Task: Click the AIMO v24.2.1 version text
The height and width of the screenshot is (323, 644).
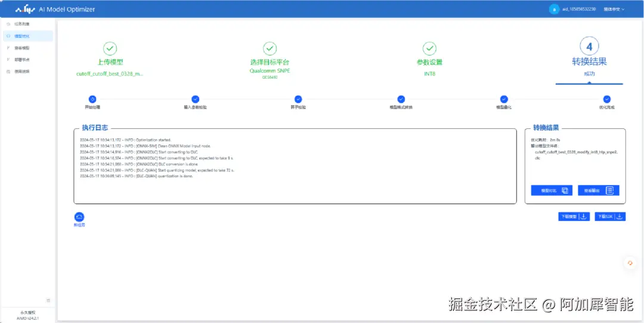Action: (29, 318)
